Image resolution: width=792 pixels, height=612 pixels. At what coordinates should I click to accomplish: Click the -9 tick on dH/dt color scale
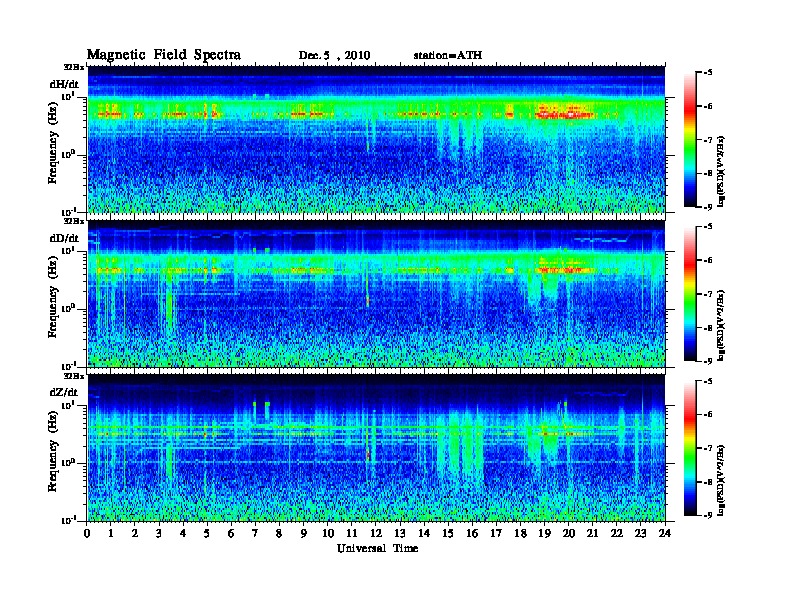709,207
